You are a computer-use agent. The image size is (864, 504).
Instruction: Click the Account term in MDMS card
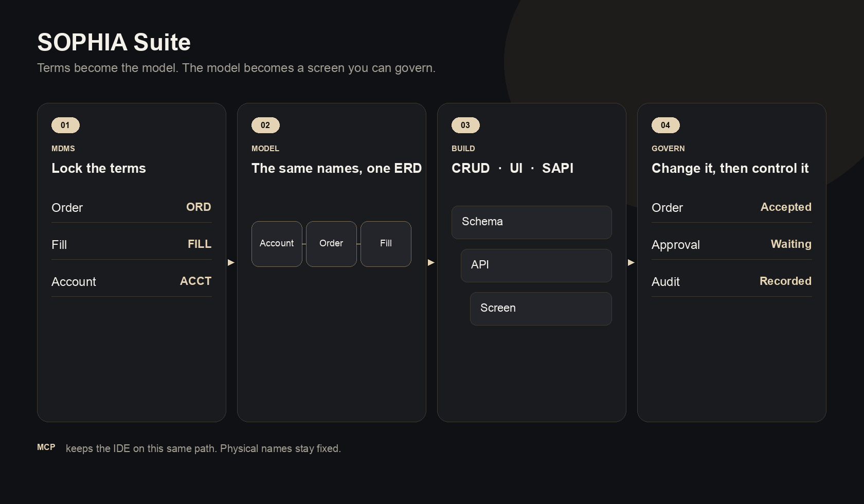74,282
